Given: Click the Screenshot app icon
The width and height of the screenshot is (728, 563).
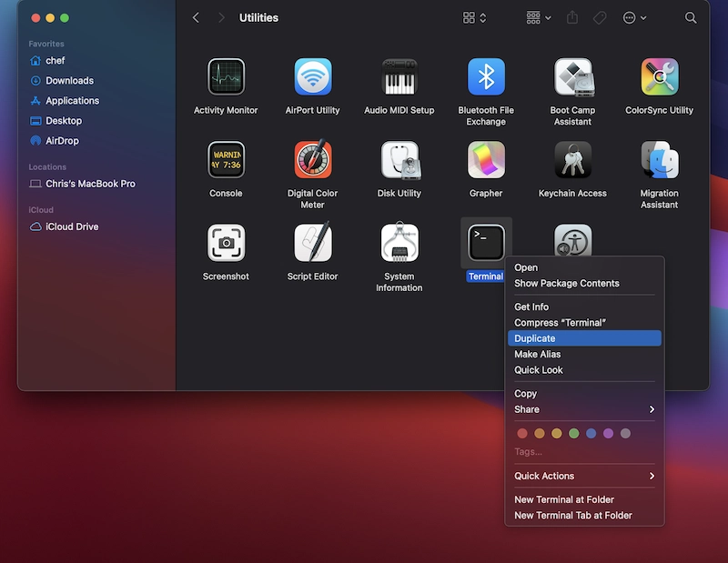Looking at the screenshot, I should [x=226, y=243].
